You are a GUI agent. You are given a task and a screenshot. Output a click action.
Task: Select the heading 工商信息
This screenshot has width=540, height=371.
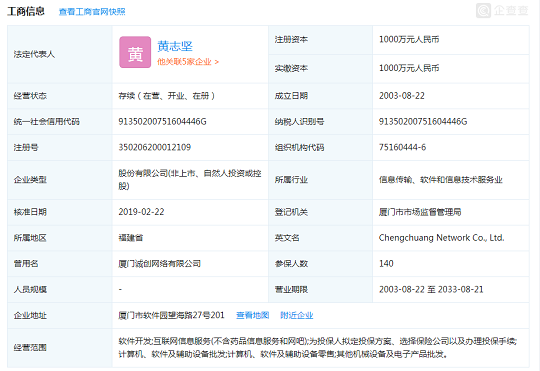coord(26,11)
